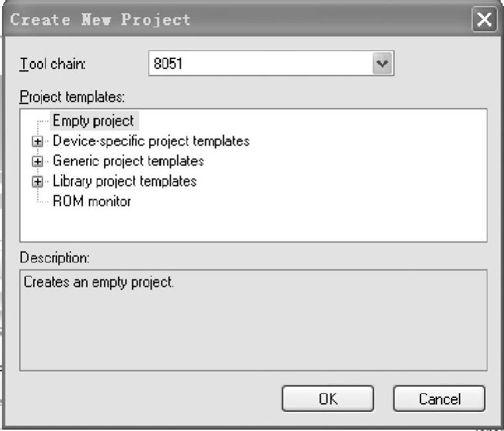Click blank area below ROM monitor in list
This screenshot has width=504, height=431.
(253, 225)
